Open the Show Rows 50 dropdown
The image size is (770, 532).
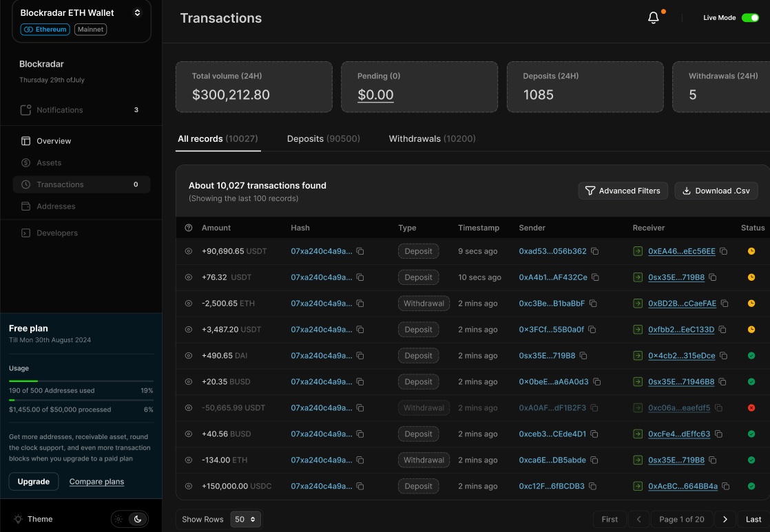(x=246, y=519)
